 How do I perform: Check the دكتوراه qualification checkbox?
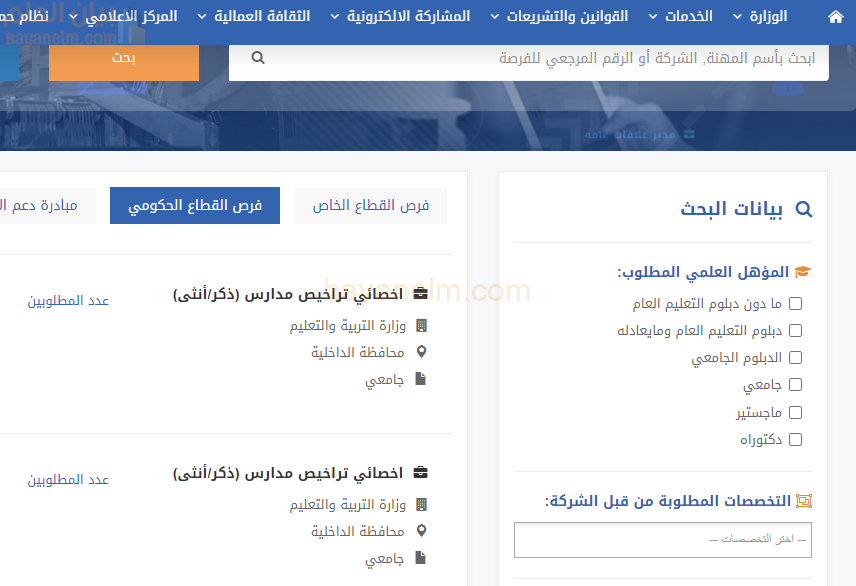795,438
